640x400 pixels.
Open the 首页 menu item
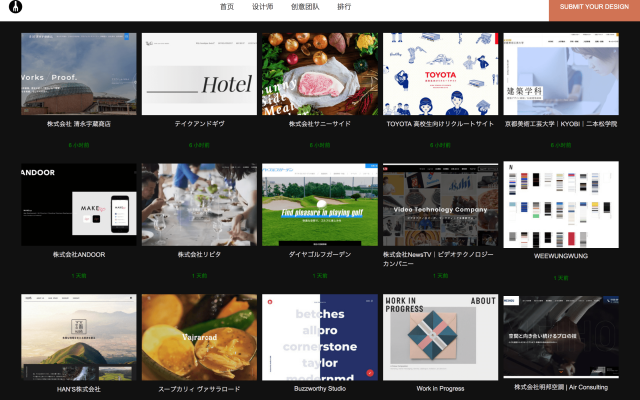(x=227, y=7)
